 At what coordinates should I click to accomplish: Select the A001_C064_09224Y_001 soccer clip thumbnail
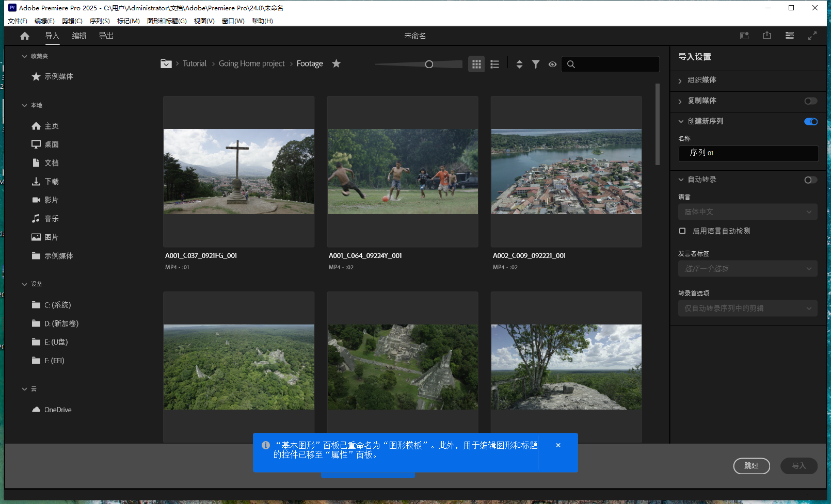click(403, 172)
